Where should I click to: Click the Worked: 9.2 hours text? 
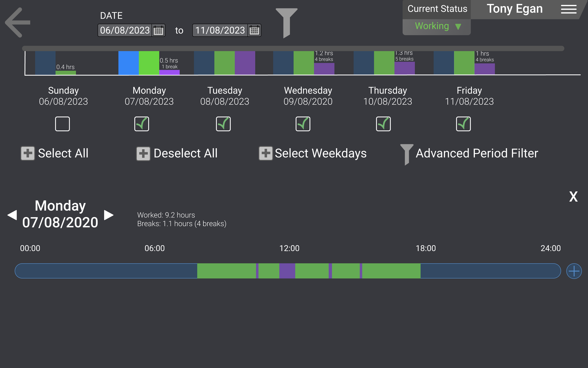[x=166, y=215]
